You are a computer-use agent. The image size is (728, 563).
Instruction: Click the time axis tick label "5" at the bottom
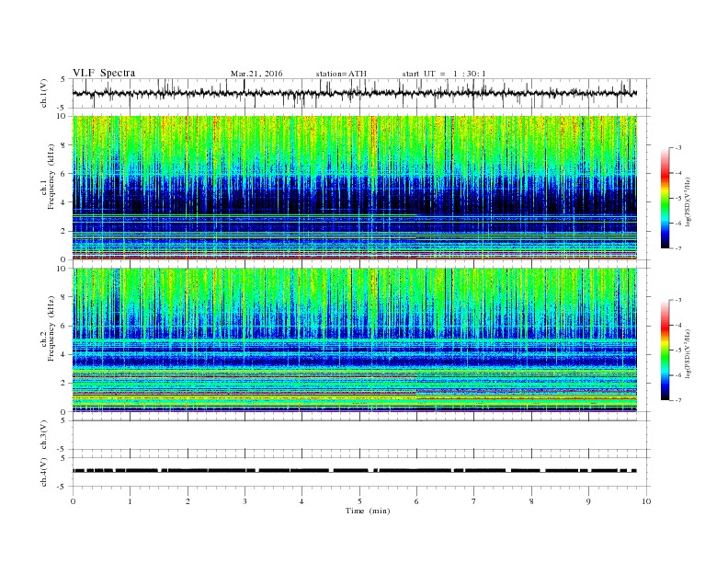click(x=359, y=501)
